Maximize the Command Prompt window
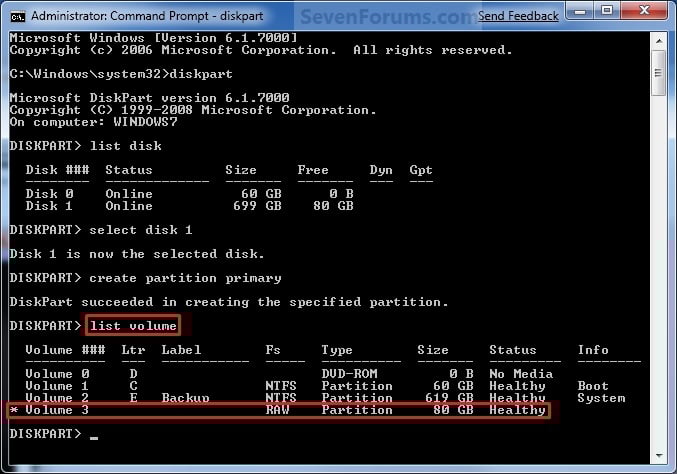Image resolution: width=677 pixels, height=474 pixels. click(x=607, y=11)
